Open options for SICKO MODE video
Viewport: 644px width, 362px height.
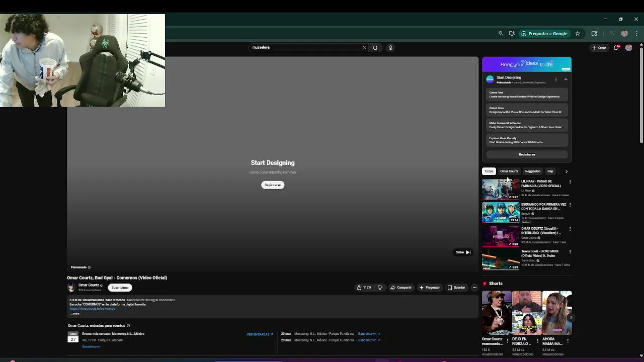coord(570,251)
